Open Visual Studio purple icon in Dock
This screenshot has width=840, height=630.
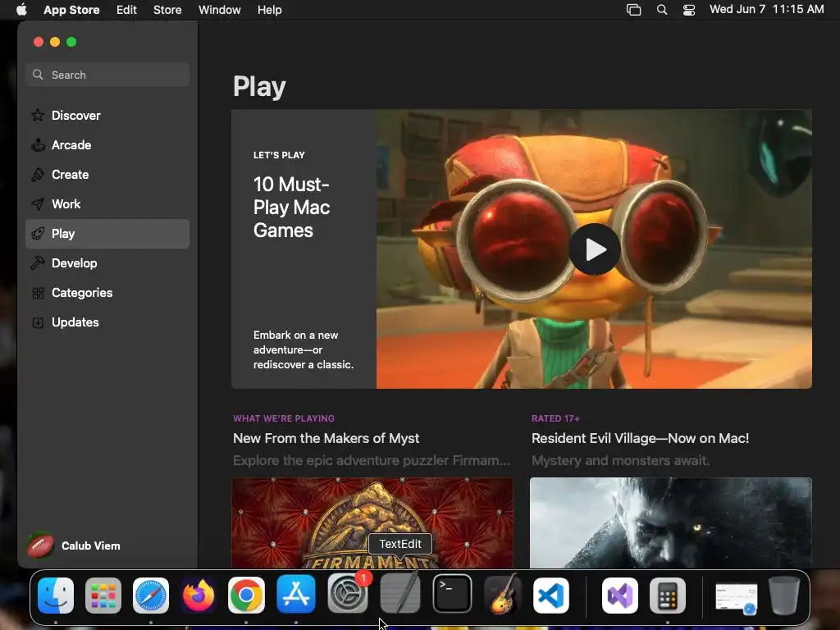tap(620, 596)
